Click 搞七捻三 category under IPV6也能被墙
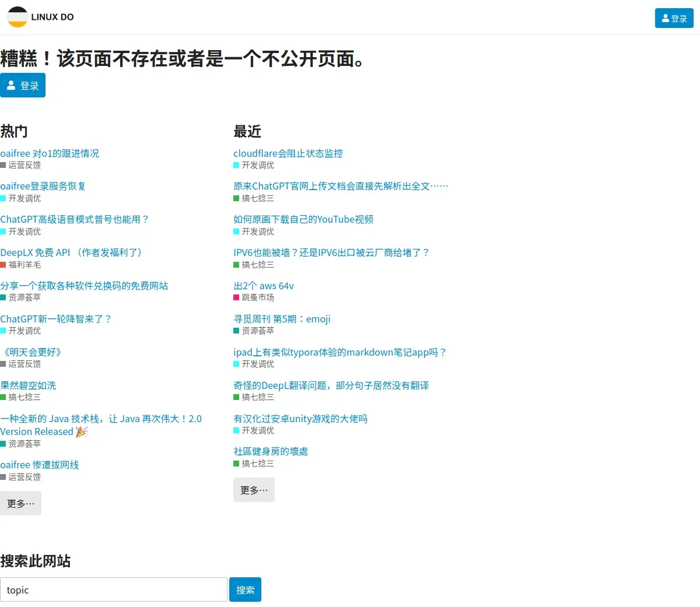The height and width of the screenshot is (607, 700). [x=254, y=265]
